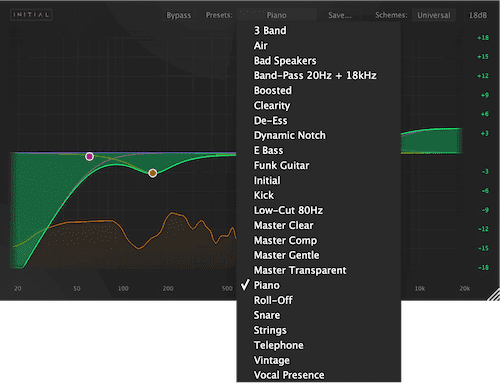Click the Save... button
500x383 pixels.
click(339, 15)
